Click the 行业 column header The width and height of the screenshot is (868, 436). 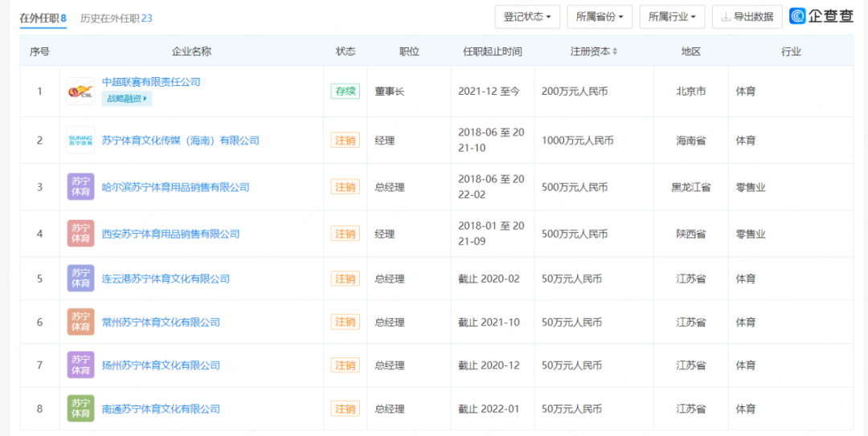pyautogui.click(x=791, y=51)
